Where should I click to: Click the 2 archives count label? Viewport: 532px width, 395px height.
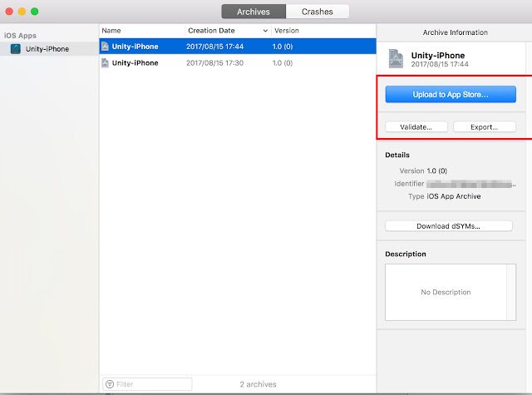[258, 384]
